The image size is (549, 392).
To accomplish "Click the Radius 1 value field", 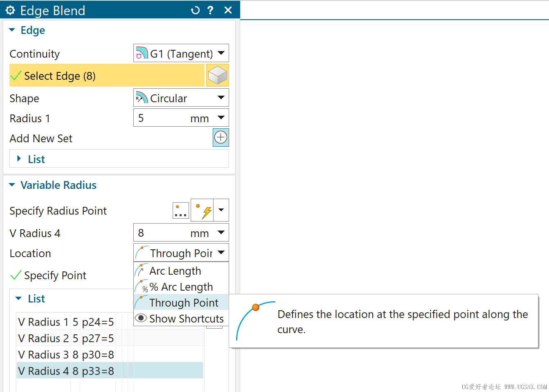I will [162, 118].
